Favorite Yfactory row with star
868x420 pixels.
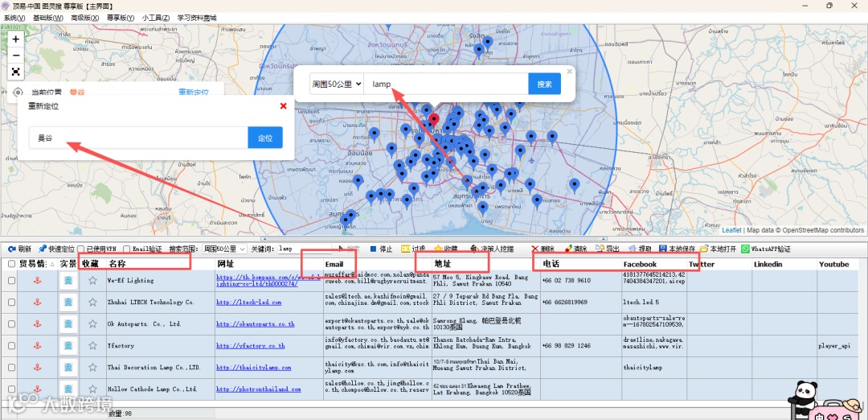pyautogui.click(x=92, y=346)
